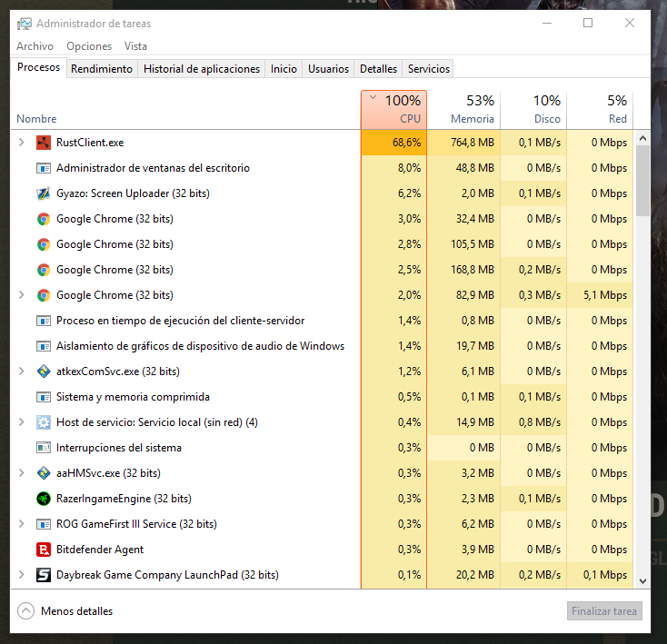Image resolution: width=667 pixels, height=644 pixels.
Task: Switch to the Historial de aplicaciones tab
Action: [202, 69]
